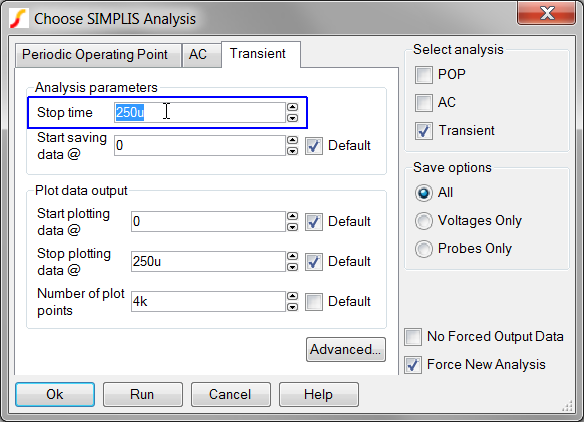584x422 pixels.
Task: Toggle Default for Number of plot points
Action: coord(314,302)
